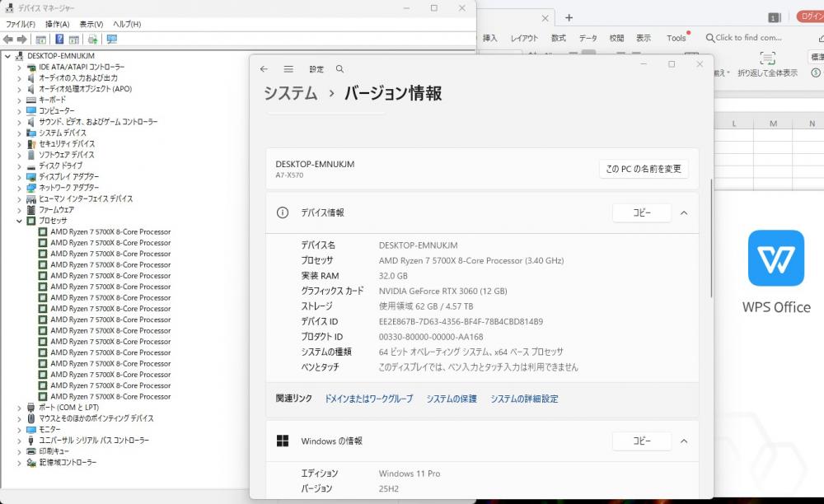Click the printer icon beside 印刷キュー

point(31,451)
